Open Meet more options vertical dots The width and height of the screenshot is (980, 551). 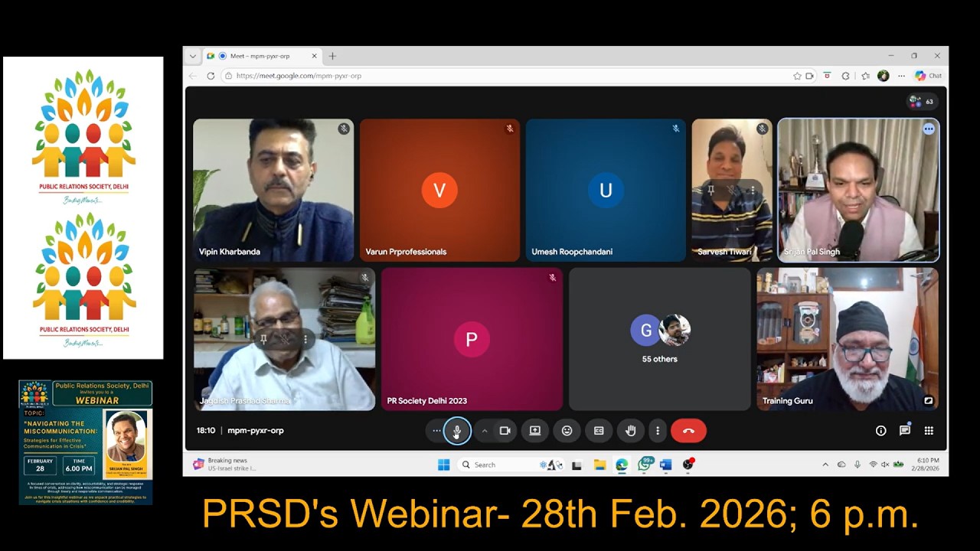click(x=657, y=431)
